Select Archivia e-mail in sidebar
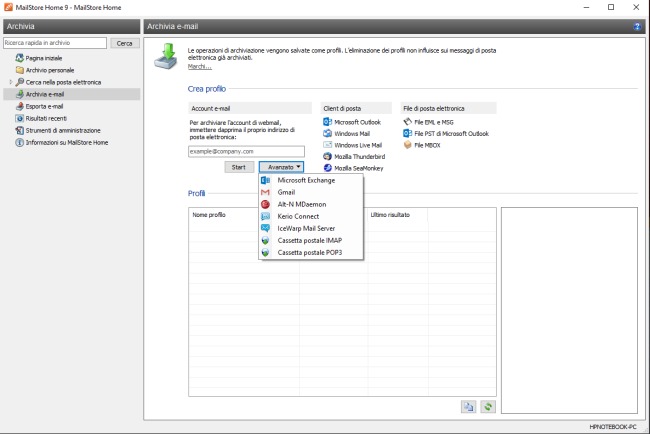Viewport: 650px width, 434px height. pos(45,94)
